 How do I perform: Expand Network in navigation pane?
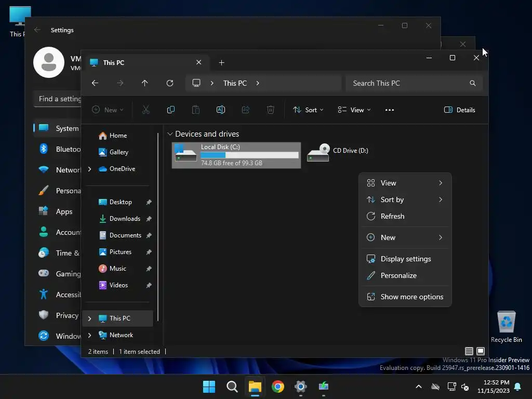click(x=89, y=335)
